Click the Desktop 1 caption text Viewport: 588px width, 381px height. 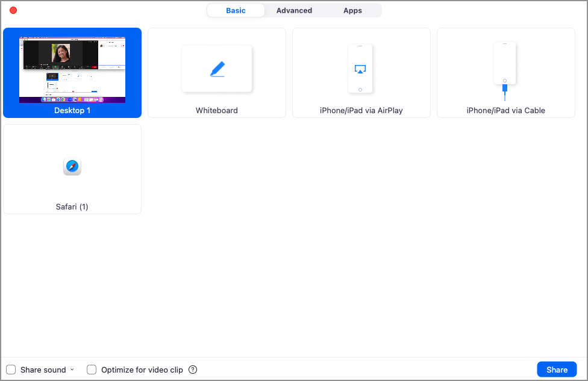point(72,111)
